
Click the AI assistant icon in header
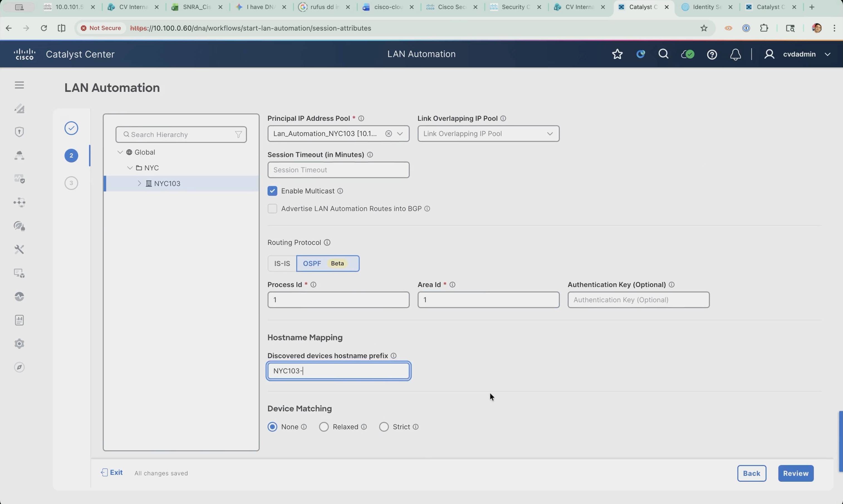click(641, 54)
